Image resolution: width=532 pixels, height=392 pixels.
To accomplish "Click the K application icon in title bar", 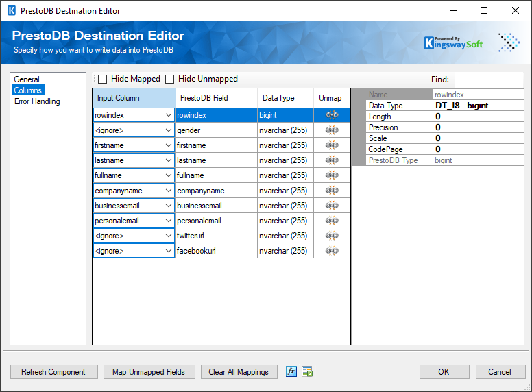I will pyautogui.click(x=12, y=10).
